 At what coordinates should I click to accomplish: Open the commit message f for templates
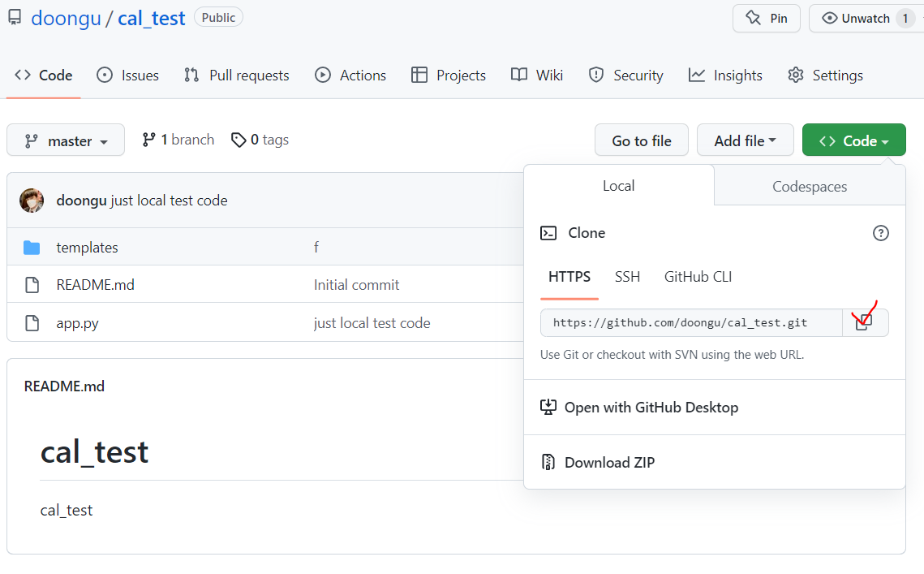click(x=316, y=247)
